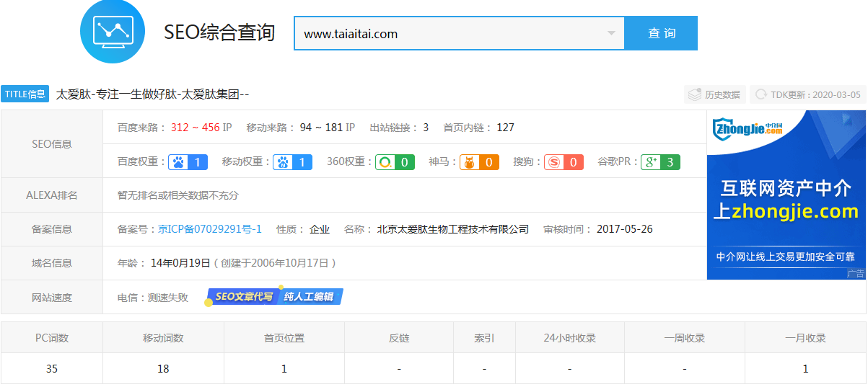The image size is (868, 387).
Task: Click the 谷歌PR g+ badge
Action: pos(660,162)
